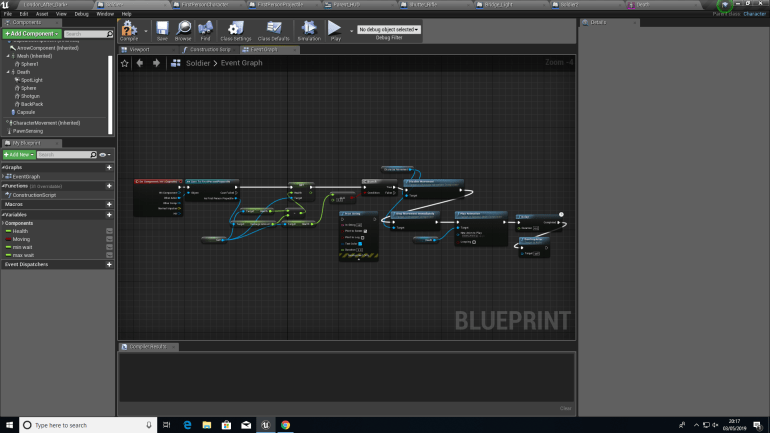Collapse the Mesh (Inherited) component
The image size is (770, 433).
click(8, 56)
